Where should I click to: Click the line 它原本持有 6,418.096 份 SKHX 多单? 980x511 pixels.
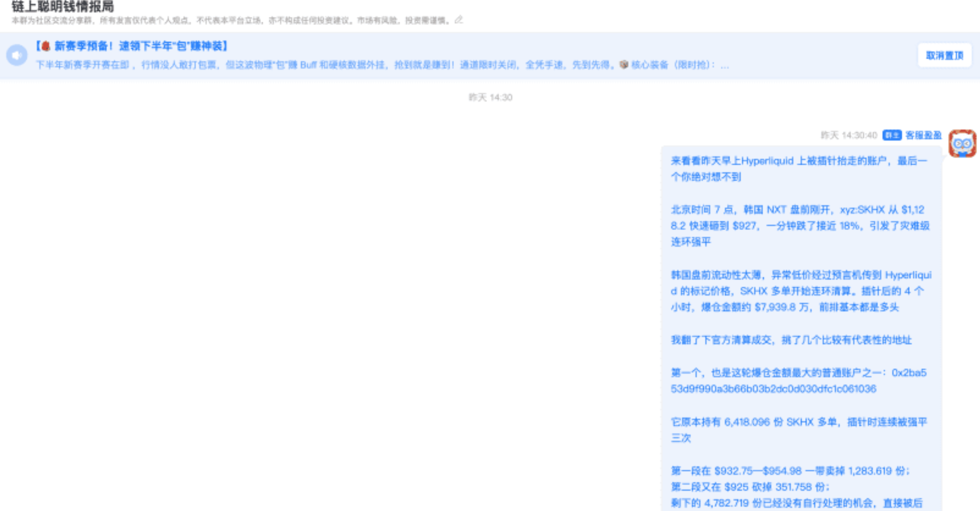click(x=799, y=430)
